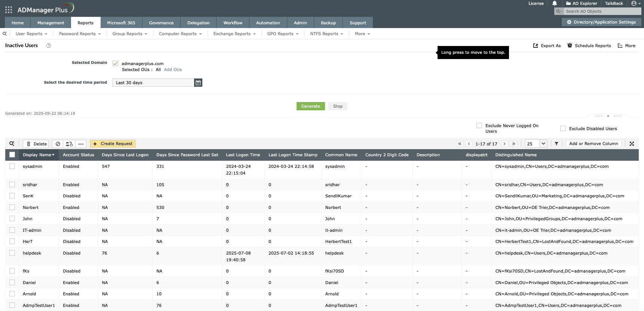Click the Stop button
Screen dimensions: 644x311
[x=338, y=106]
